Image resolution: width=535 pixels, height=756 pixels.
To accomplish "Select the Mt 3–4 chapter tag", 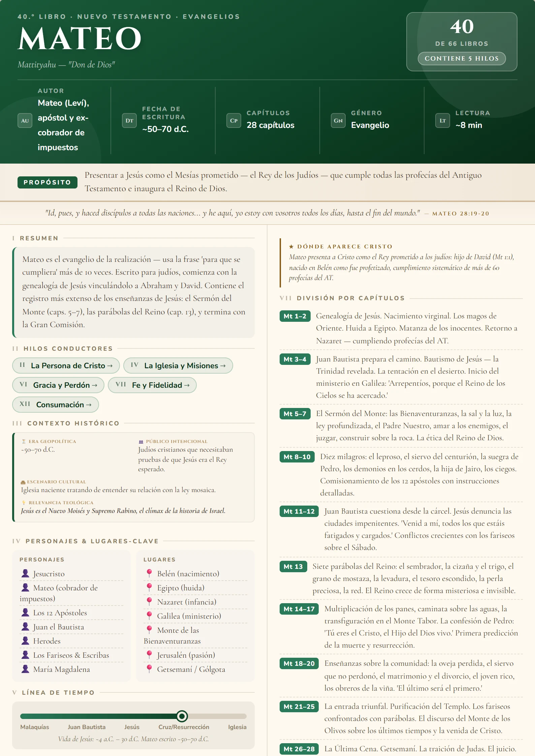I will click(295, 359).
